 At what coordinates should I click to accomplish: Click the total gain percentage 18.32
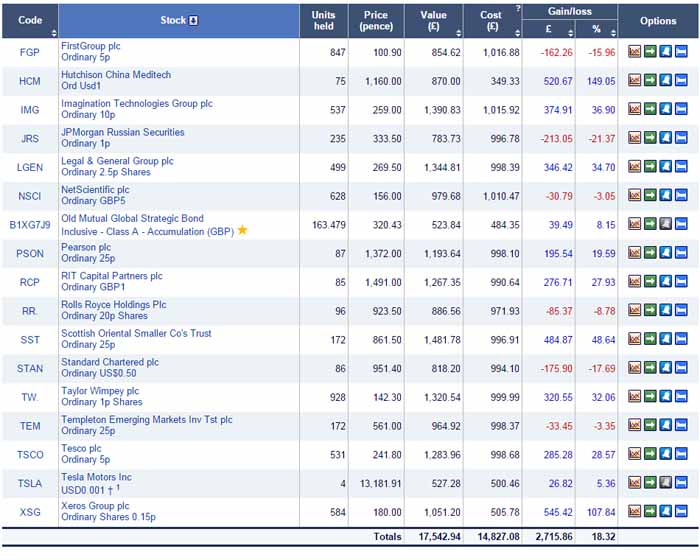tap(604, 536)
